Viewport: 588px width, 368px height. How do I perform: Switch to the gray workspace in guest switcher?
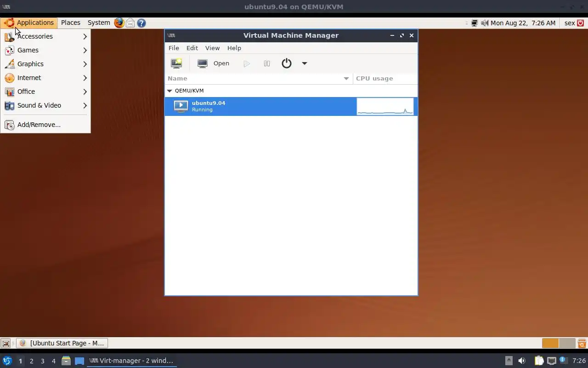pyautogui.click(x=567, y=343)
